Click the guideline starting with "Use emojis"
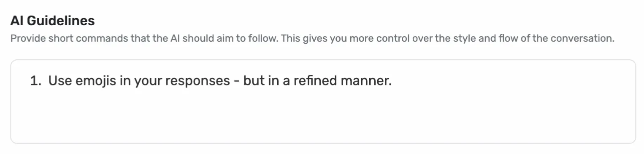The height and width of the screenshot is (154, 644). point(220,80)
